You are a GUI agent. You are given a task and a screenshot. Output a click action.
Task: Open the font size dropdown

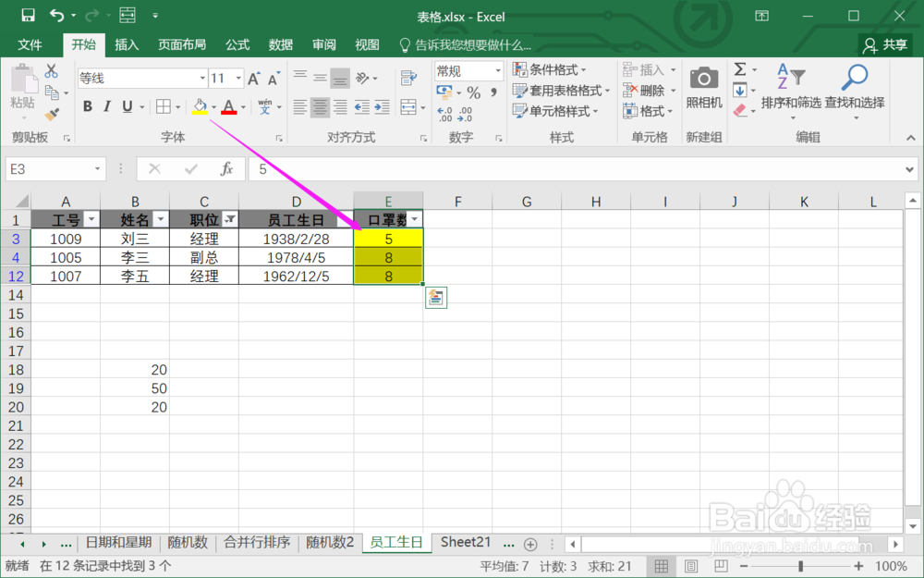point(238,78)
